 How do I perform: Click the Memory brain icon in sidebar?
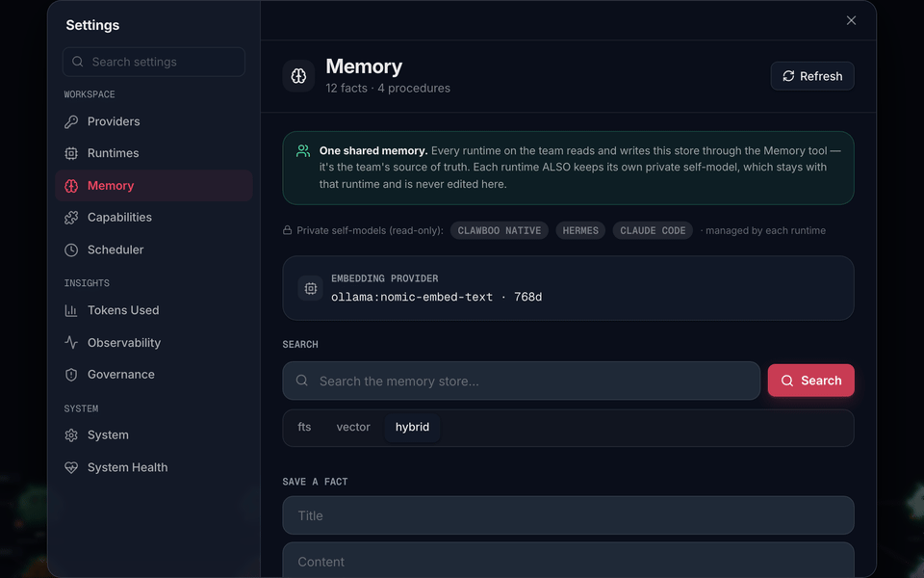tap(70, 186)
